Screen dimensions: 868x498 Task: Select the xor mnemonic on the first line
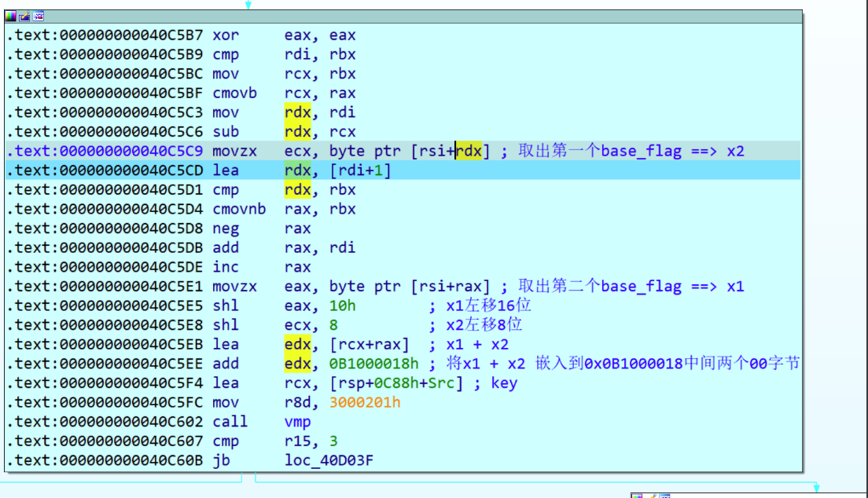(x=226, y=35)
